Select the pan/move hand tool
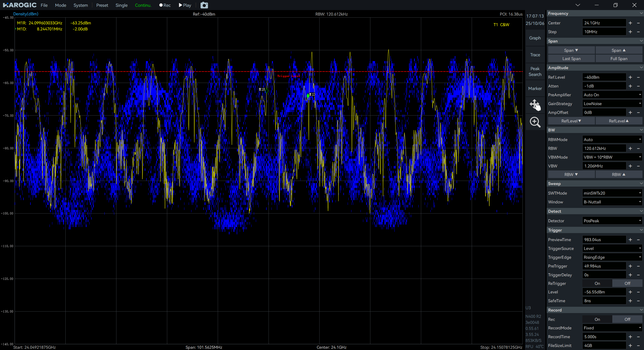 [x=535, y=105]
